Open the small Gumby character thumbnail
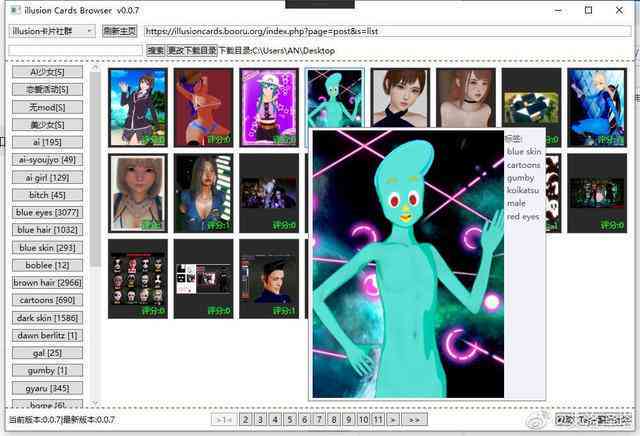 pyautogui.click(x=335, y=98)
